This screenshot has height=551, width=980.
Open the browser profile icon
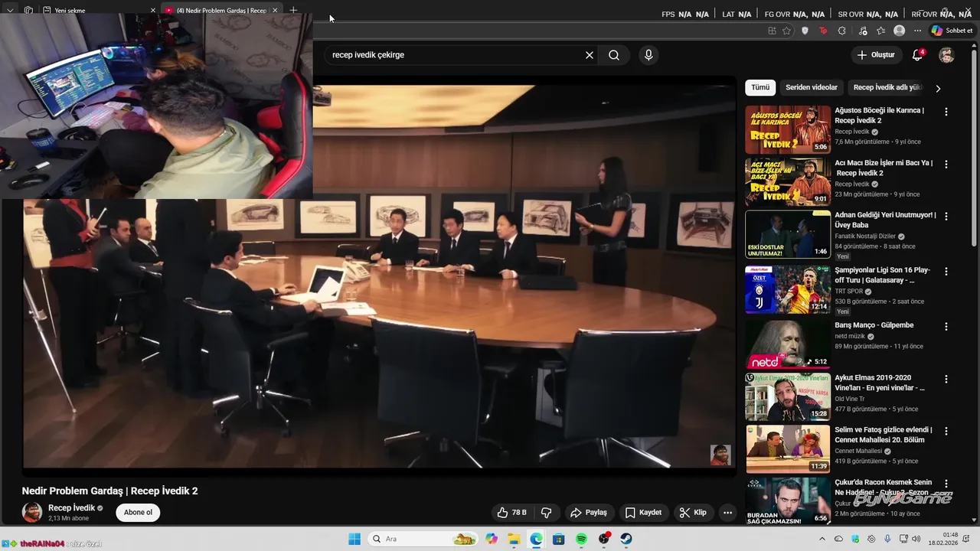(x=900, y=31)
